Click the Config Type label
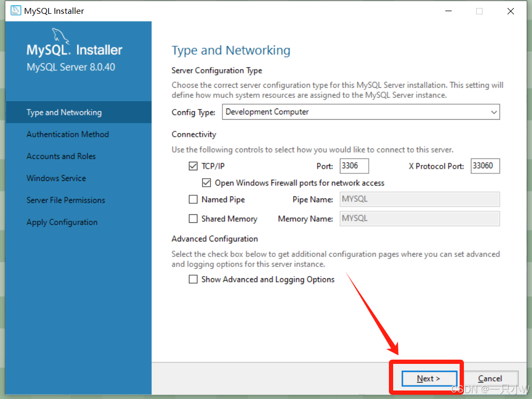Image resolution: width=532 pixels, height=399 pixels. [x=194, y=112]
